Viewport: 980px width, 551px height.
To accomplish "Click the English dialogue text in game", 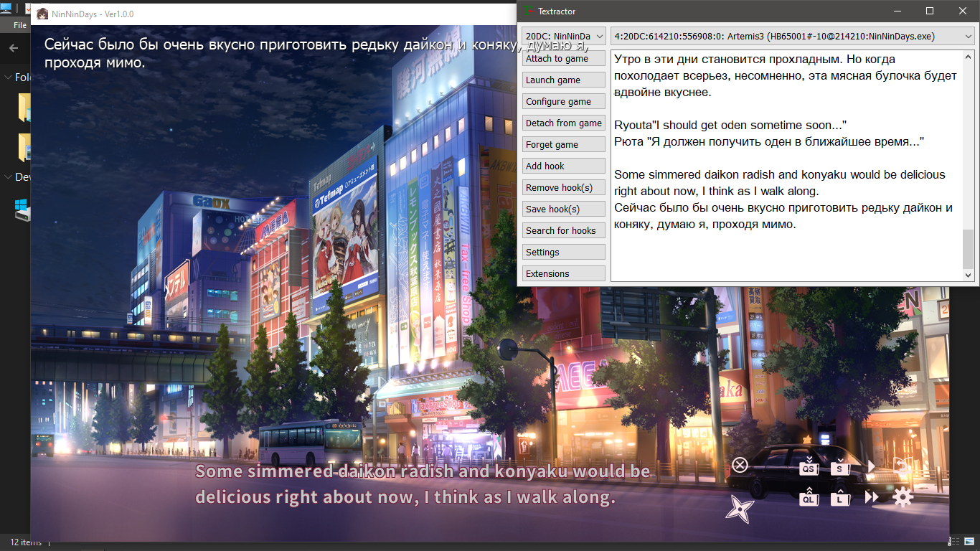I will (x=423, y=484).
